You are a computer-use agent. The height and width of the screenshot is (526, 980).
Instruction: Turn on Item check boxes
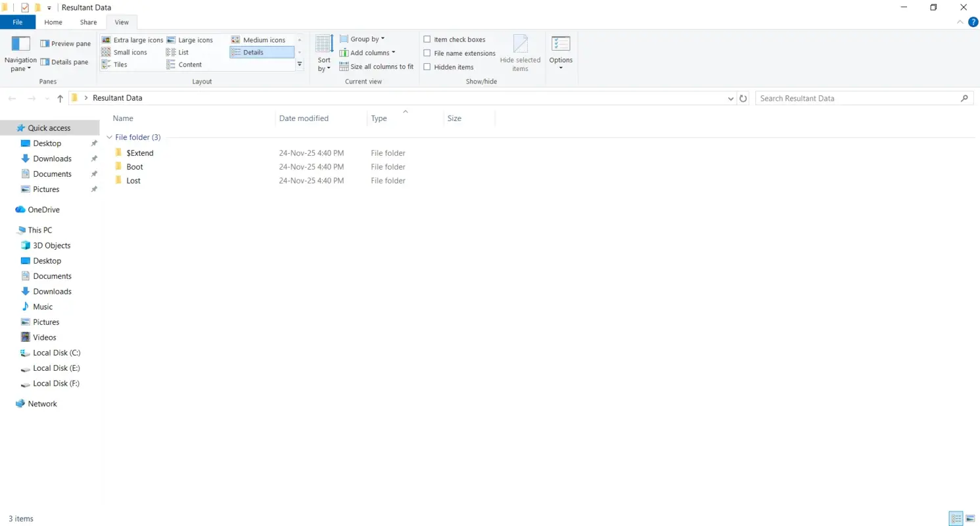[427, 39]
